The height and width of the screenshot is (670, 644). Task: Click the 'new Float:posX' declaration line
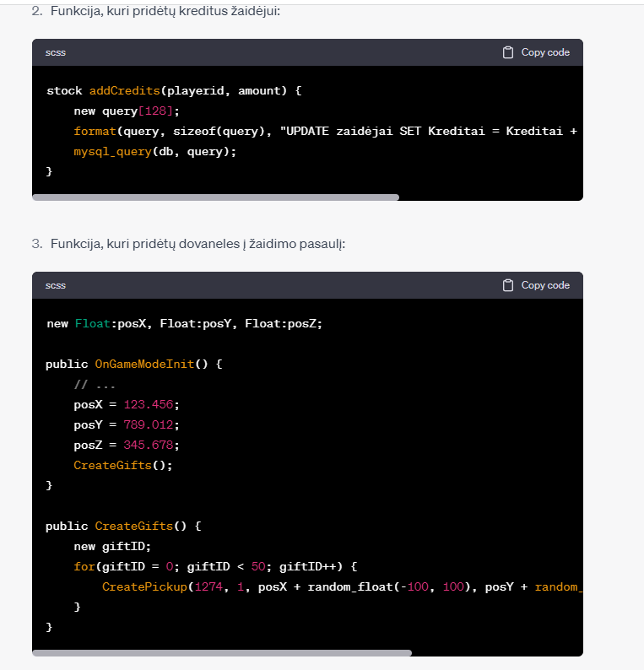coord(185,323)
